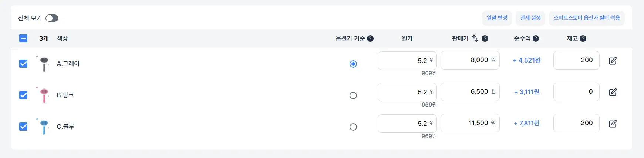Uncheck the A.그레이 row checkbox

[x=23, y=64]
